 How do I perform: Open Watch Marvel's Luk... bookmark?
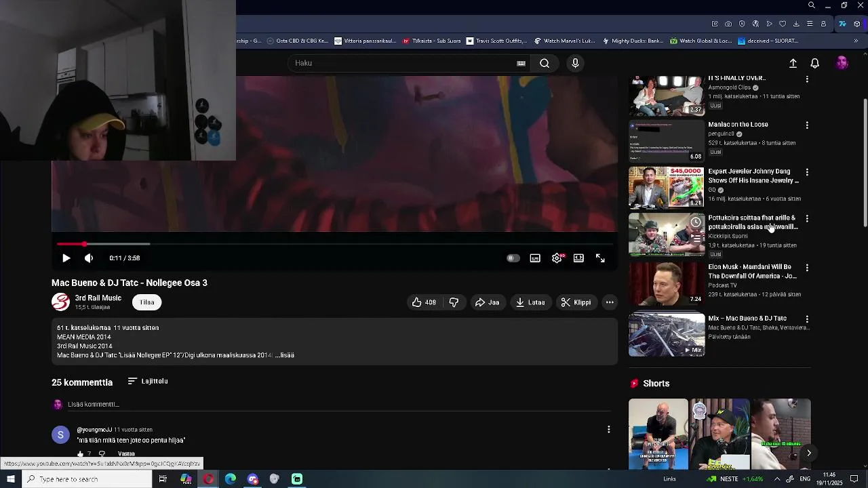565,41
